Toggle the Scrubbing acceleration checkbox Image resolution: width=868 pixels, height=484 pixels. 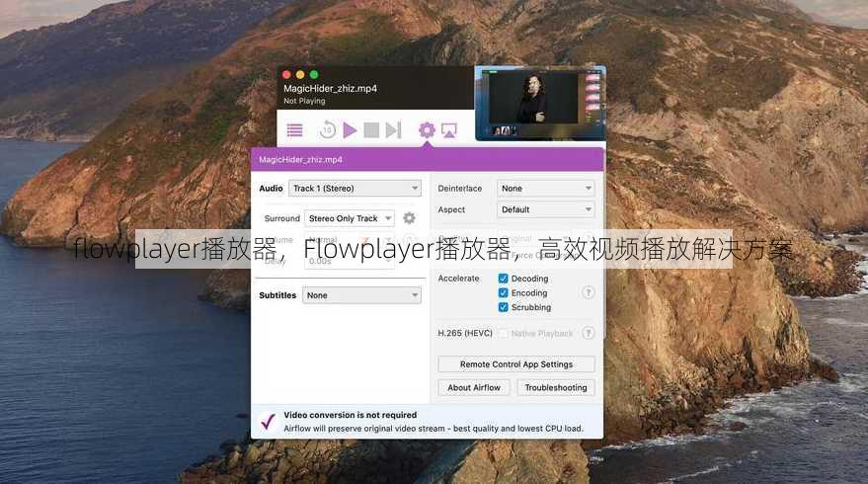coord(504,307)
